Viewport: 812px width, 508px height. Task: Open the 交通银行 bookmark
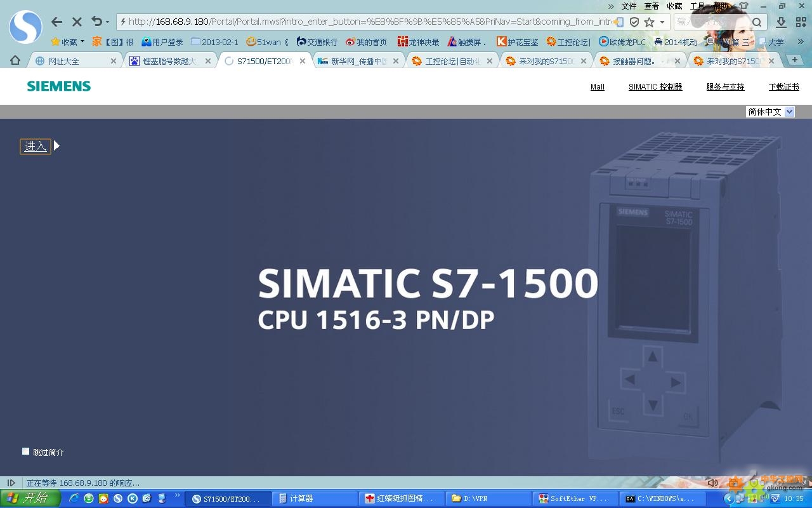(317, 42)
